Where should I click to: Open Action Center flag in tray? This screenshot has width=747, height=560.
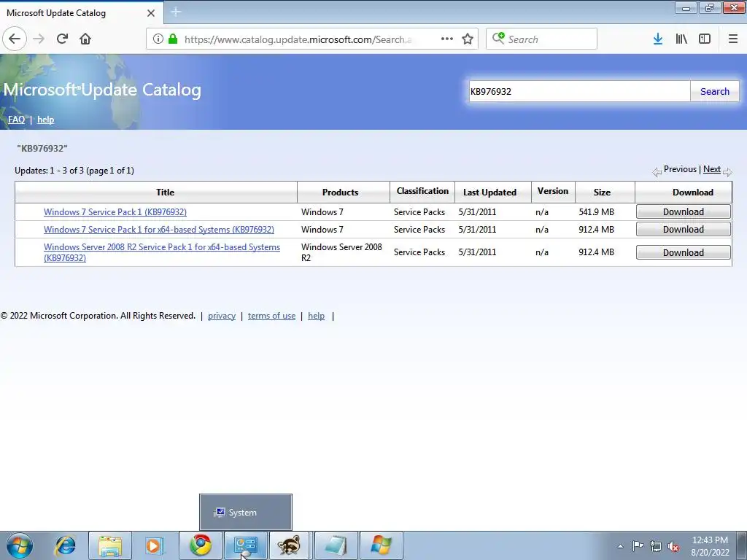638,546
